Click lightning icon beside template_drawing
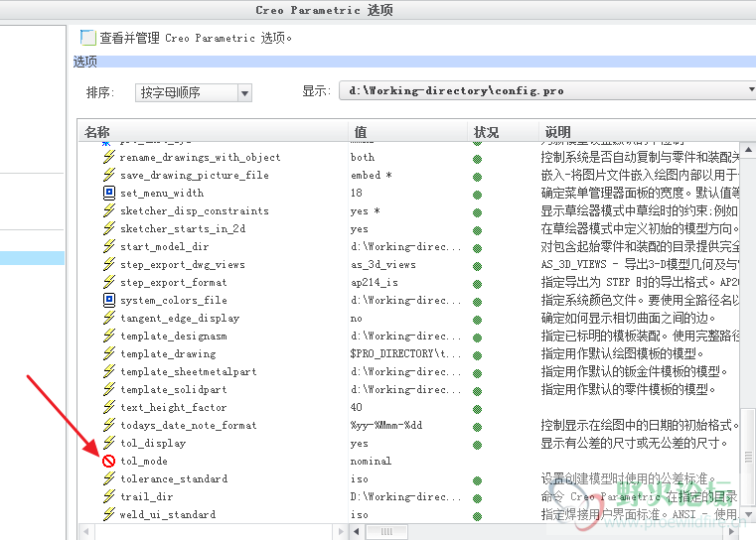756x540 pixels. click(x=109, y=353)
